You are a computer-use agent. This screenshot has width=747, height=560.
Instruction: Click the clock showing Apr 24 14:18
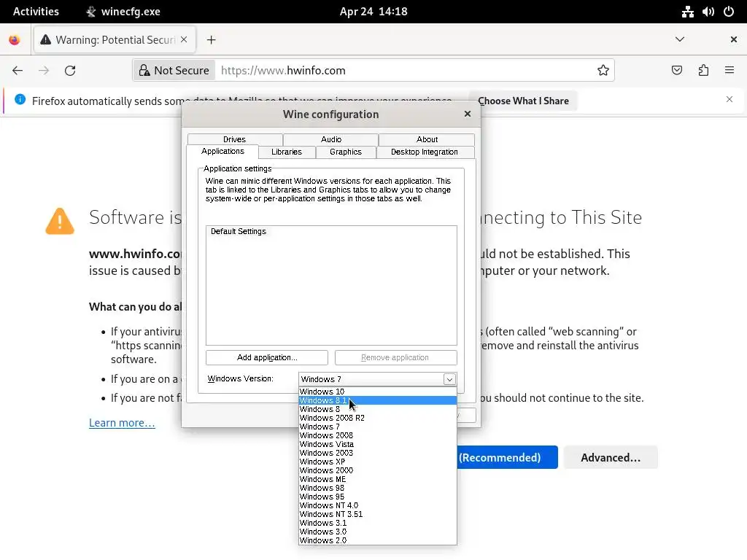(373, 12)
